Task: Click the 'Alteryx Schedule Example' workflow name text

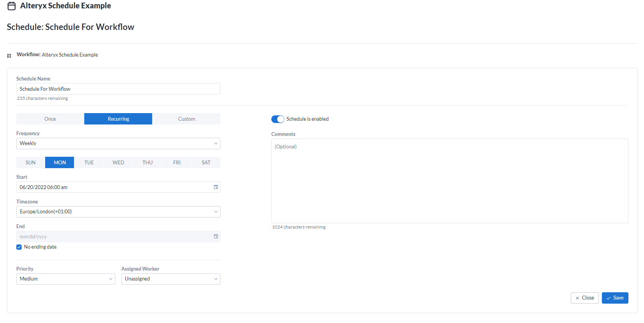Action: point(70,55)
